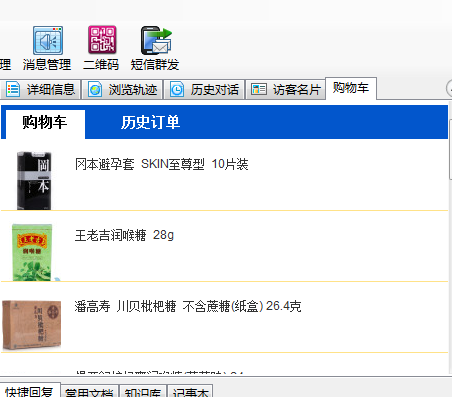Open the 历史订单 order history sub-tab
Image resolution: width=452 pixels, height=397 pixels.
pos(150,122)
